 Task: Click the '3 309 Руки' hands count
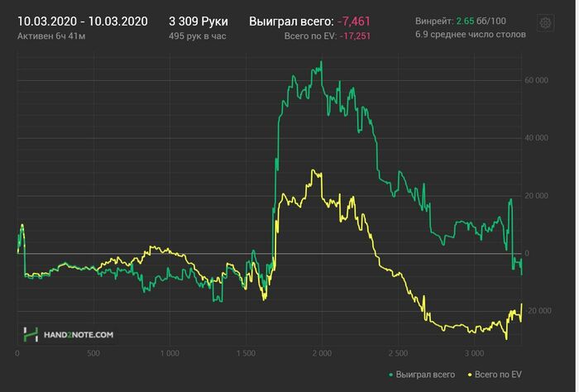point(198,21)
